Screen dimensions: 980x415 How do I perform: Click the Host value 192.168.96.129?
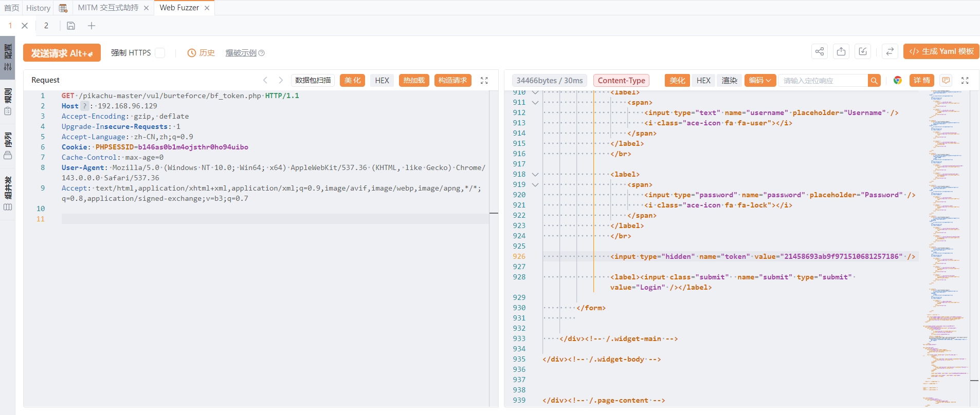(x=128, y=106)
